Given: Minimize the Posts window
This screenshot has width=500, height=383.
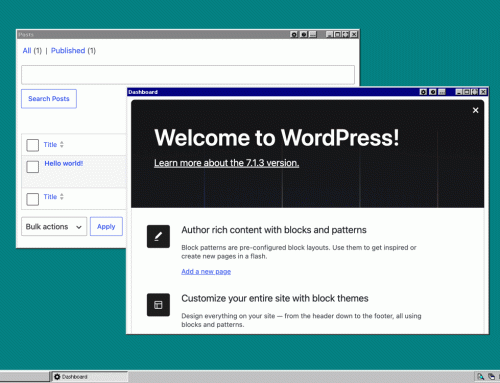Looking at the screenshot, I should click(x=329, y=34).
